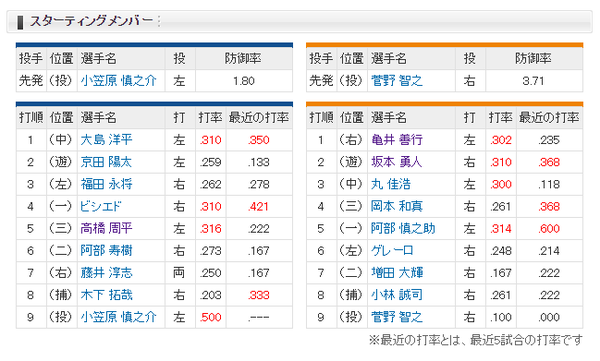Open starting pitcher 菅野 智之 link in pitcher table

tap(396, 81)
